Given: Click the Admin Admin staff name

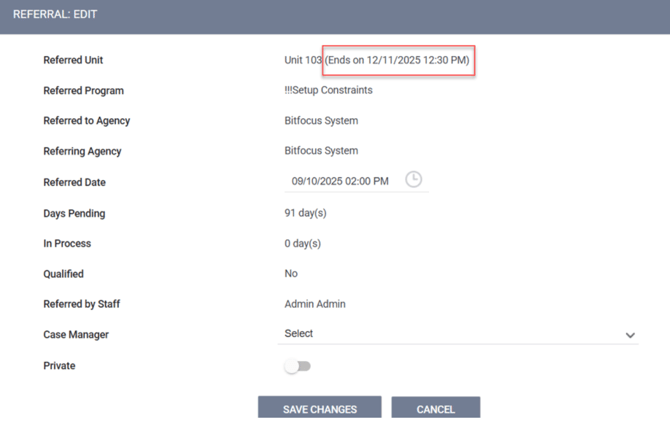Looking at the screenshot, I should pyautogui.click(x=315, y=304).
